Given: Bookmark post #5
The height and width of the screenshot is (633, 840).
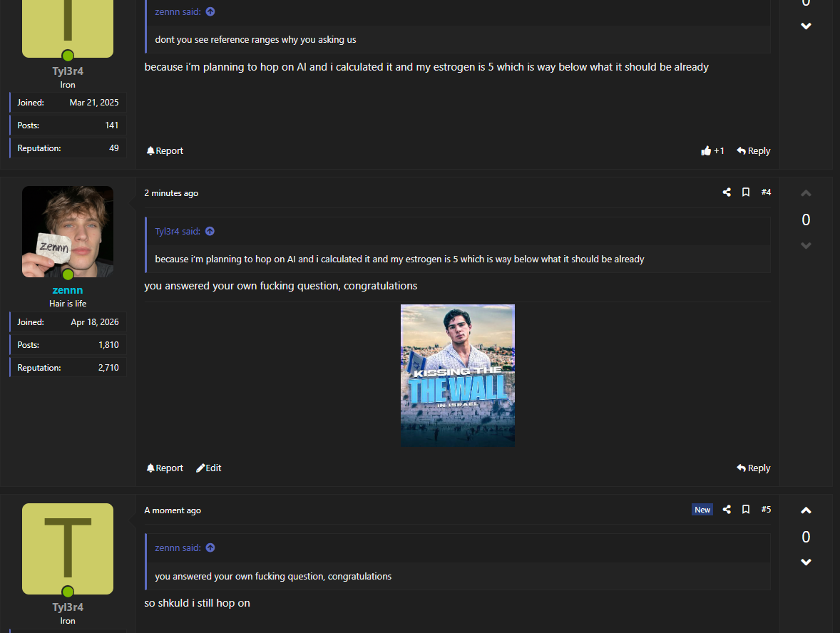Looking at the screenshot, I should click(745, 509).
